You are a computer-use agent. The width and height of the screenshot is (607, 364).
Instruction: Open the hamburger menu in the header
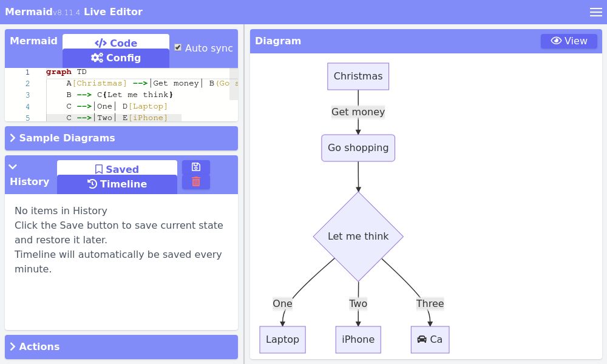596,12
